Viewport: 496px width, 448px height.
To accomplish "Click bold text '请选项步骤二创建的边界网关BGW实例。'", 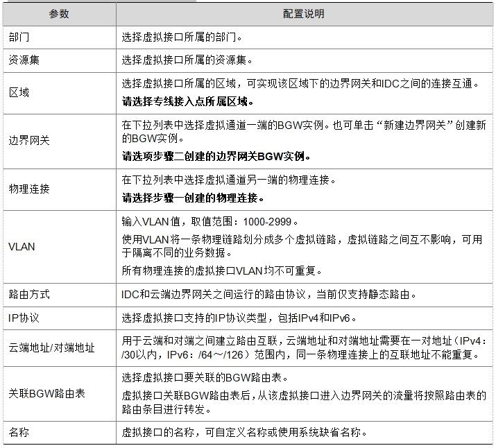I will click(216, 157).
